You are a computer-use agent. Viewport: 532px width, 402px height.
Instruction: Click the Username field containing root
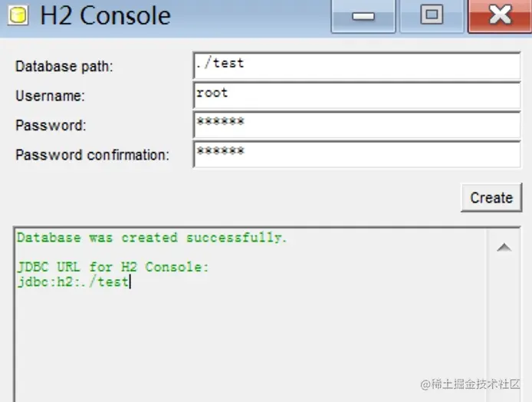click(x=356, y=95)
